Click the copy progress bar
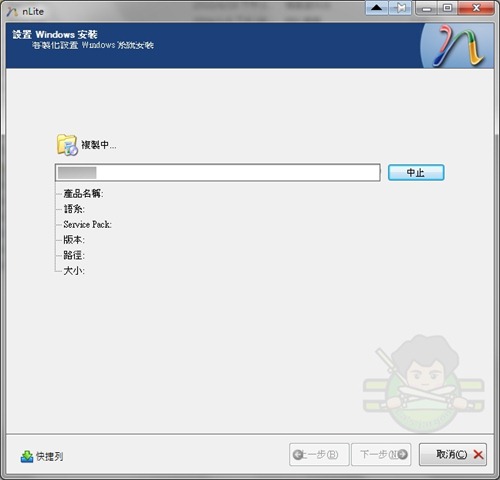This screenshot has width=500, height=480. click(x=218, y=172)
